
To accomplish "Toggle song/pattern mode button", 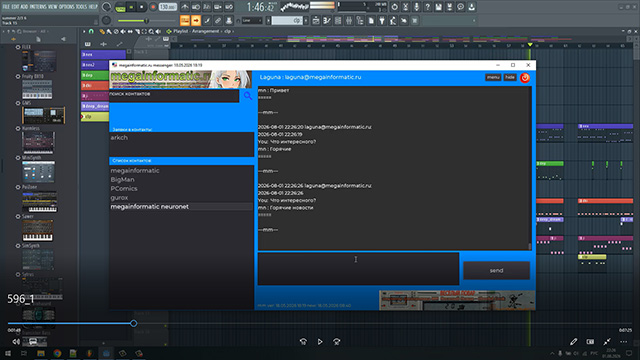I will (120, 7).
